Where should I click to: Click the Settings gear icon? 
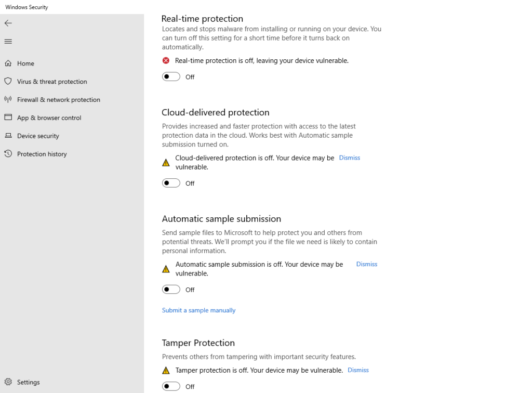tap(8, 382)
